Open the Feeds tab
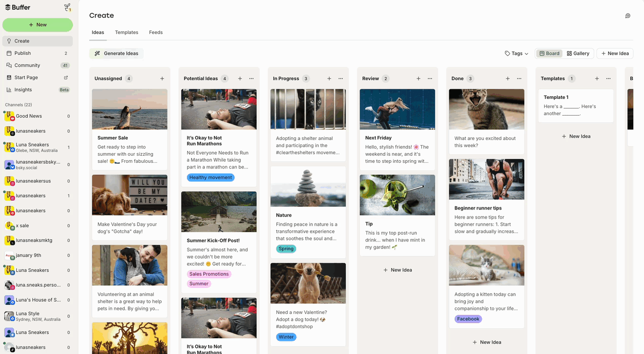Viewport: 644px width, 354px height. pyautogui.click(x=156, y=32)
